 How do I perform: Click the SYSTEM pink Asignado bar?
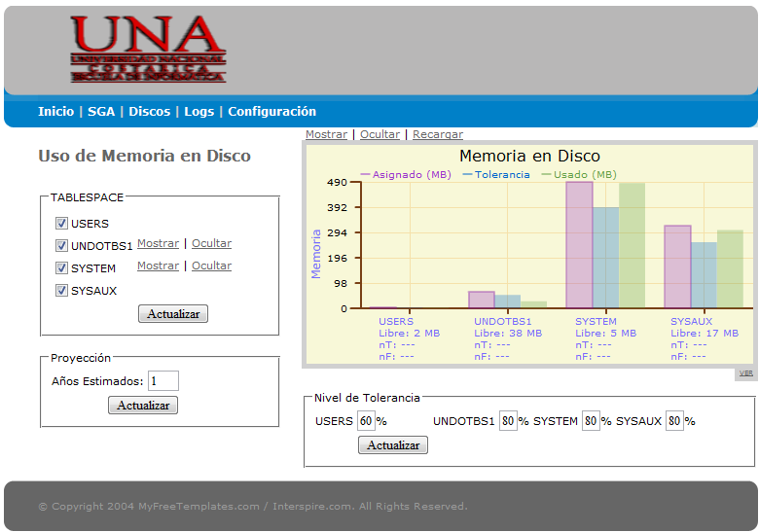(x=579, y=245)
